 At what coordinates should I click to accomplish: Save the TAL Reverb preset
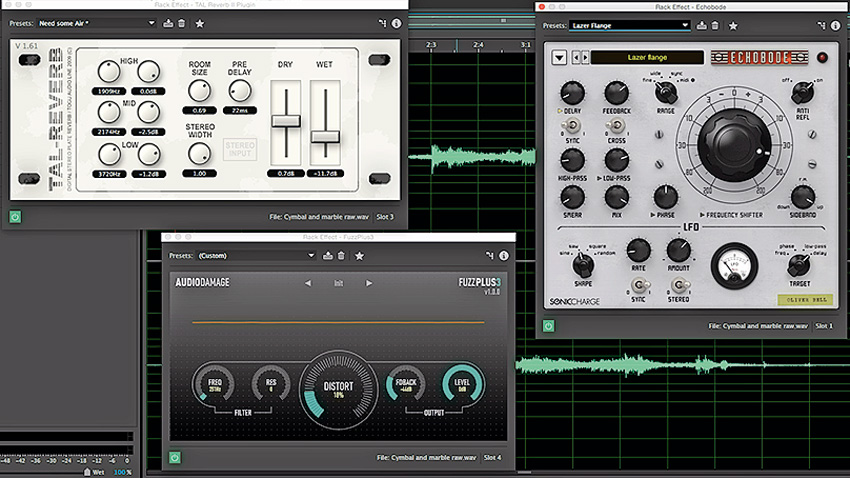pos(166,22)
